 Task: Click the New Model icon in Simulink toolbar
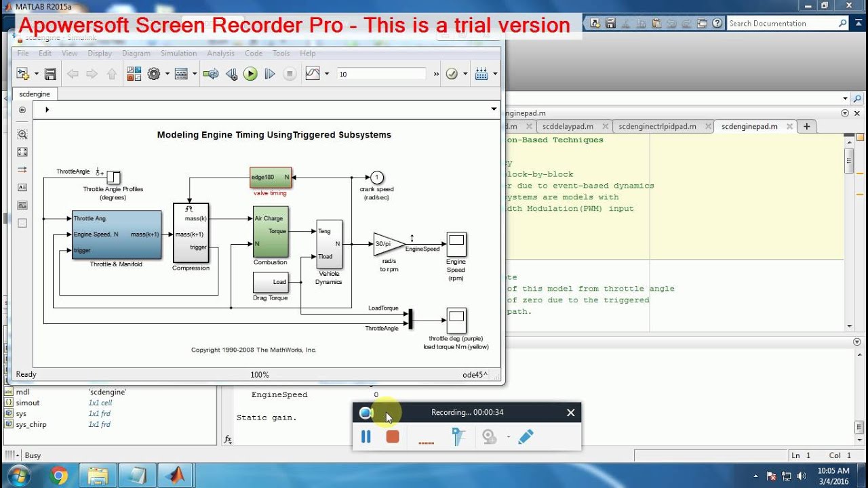[x=22, y=74]
